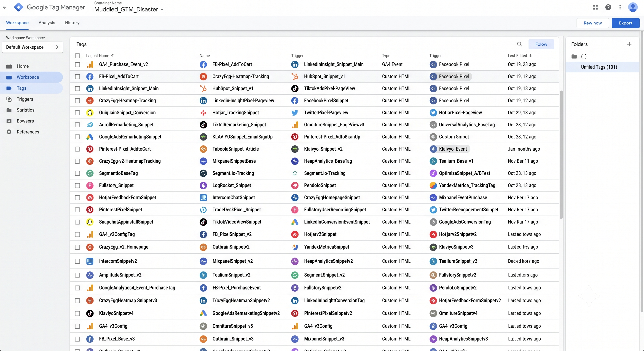644x351 pixels.
Task: Check the IntercomSnippetv2 row checkbox
Action: pos(78,261)
